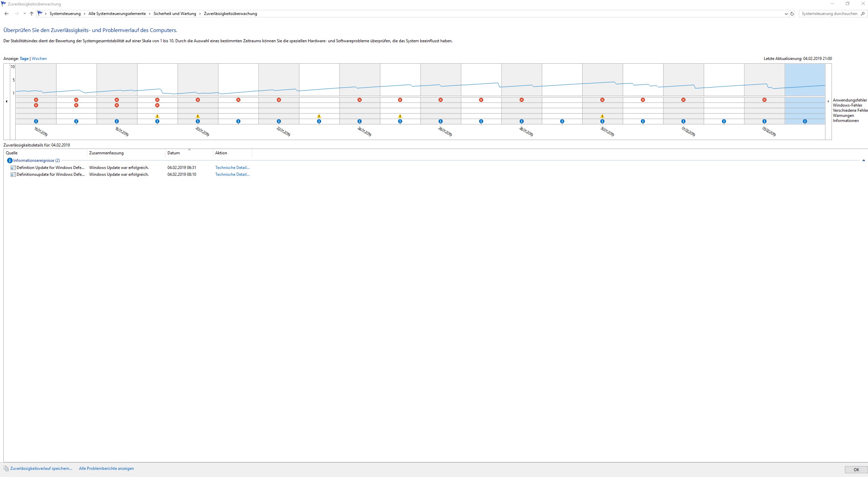
Task: Click into the Systemsteuerung durchsuchen search field
Action: pyautogui.click(x=829, y=14)
